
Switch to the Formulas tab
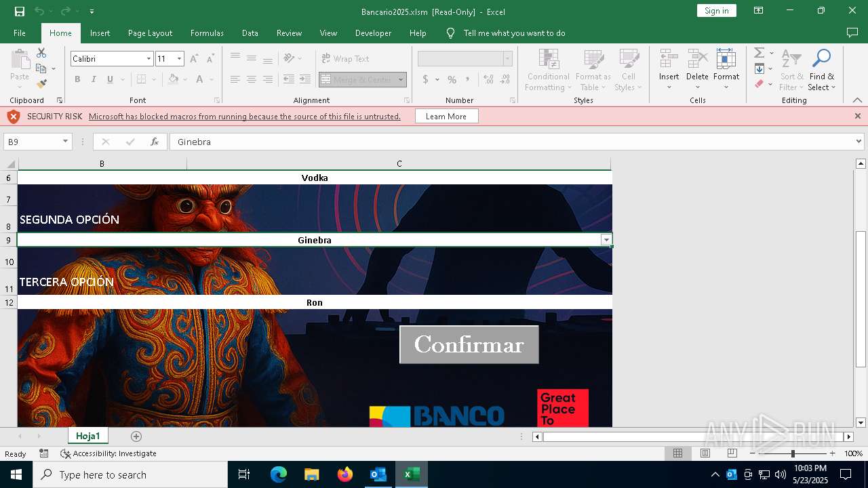207,33
